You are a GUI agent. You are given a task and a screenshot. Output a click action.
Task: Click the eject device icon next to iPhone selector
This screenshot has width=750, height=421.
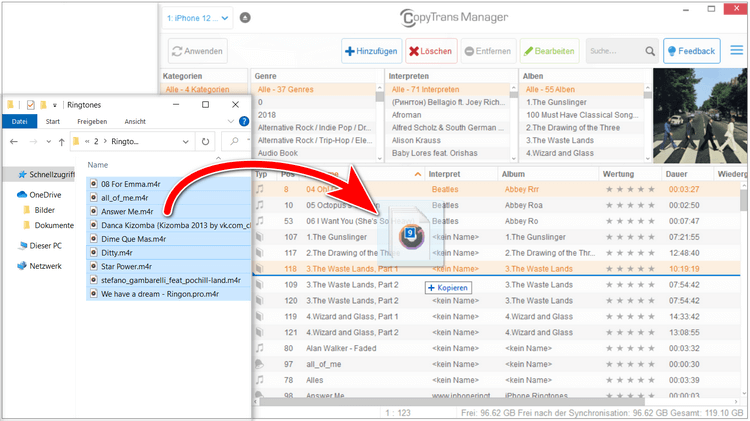pyautogui.click(x=245, y=18)
